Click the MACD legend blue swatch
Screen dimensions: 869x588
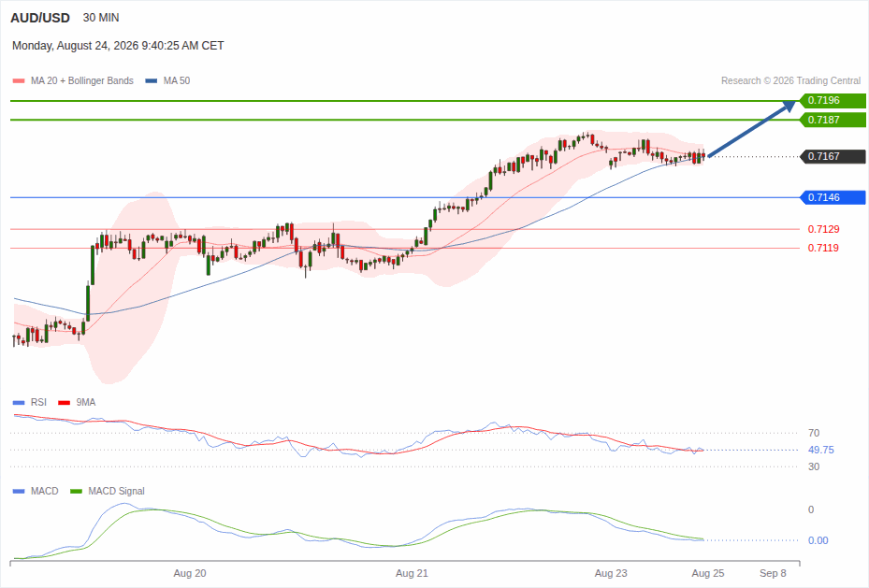[19, 491]
